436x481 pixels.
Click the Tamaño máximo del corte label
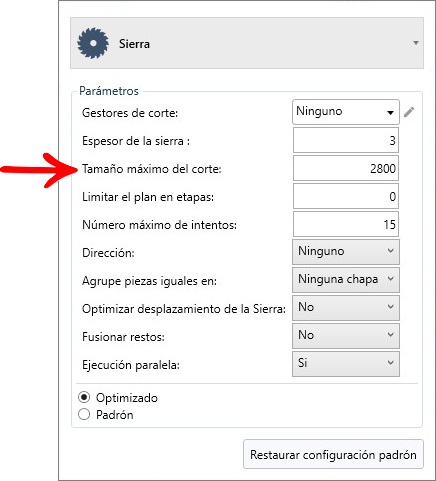[x=152, y=169]
